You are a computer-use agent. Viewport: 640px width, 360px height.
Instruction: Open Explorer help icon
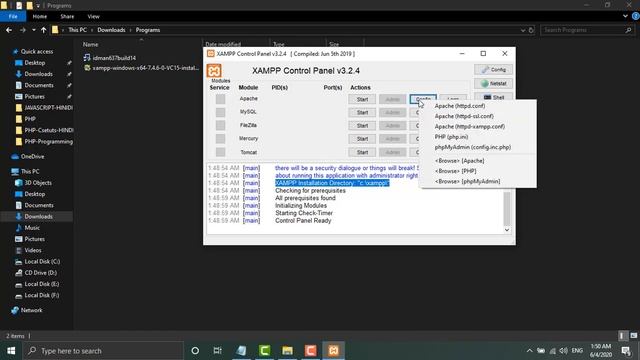click(636, 16)
